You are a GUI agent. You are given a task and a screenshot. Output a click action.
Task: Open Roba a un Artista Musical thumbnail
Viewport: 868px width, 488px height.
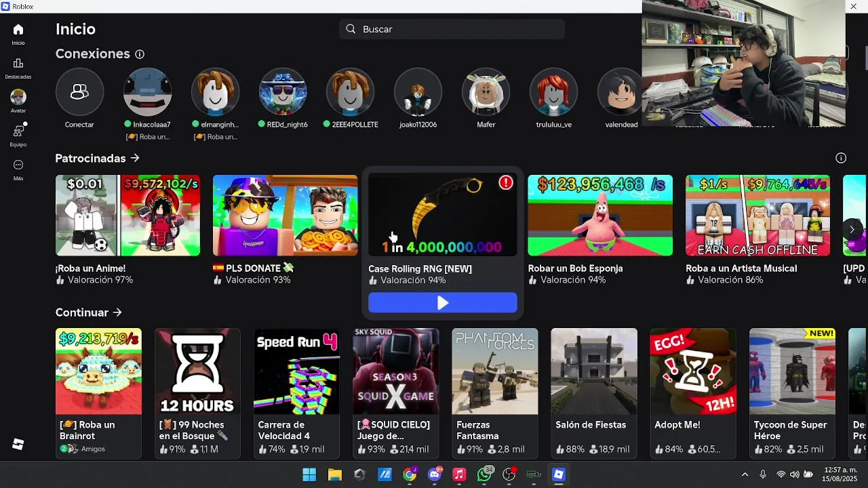point(757,216)
